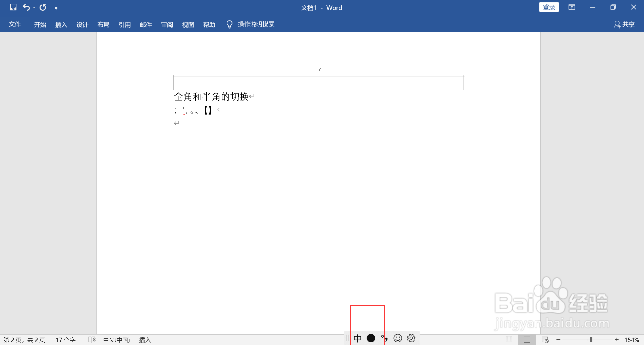The height and width of the screenshot is (345, 644).
Task: Toggle Chinese/English punctuation in the IME bar
Action: click(384, 338)
